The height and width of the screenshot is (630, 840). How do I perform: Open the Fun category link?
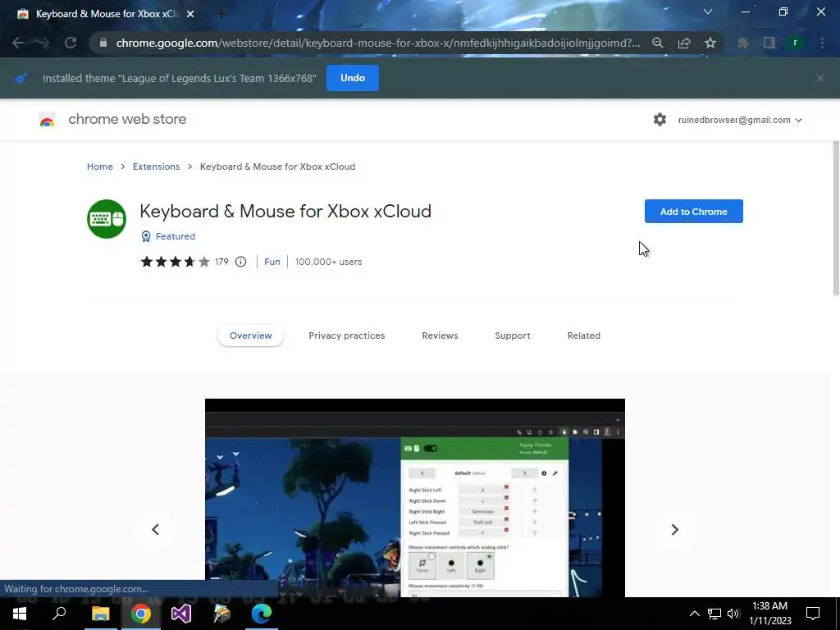272,262
